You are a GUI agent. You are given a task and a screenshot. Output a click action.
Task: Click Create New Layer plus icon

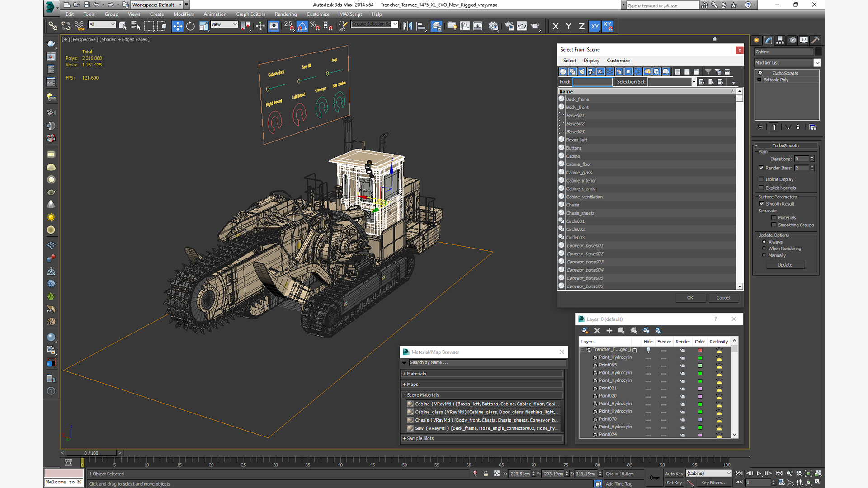609,331
